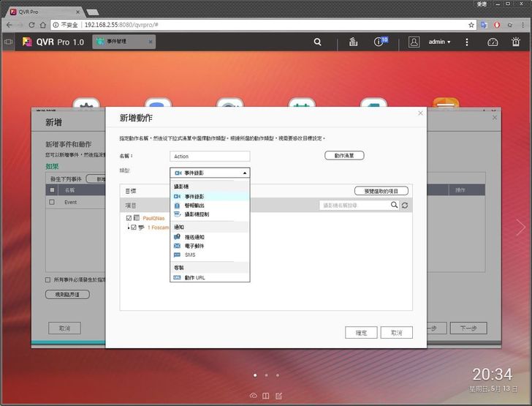Open the admin account dropdown
Screen dimensions: 532x406
tap(440, 42)
